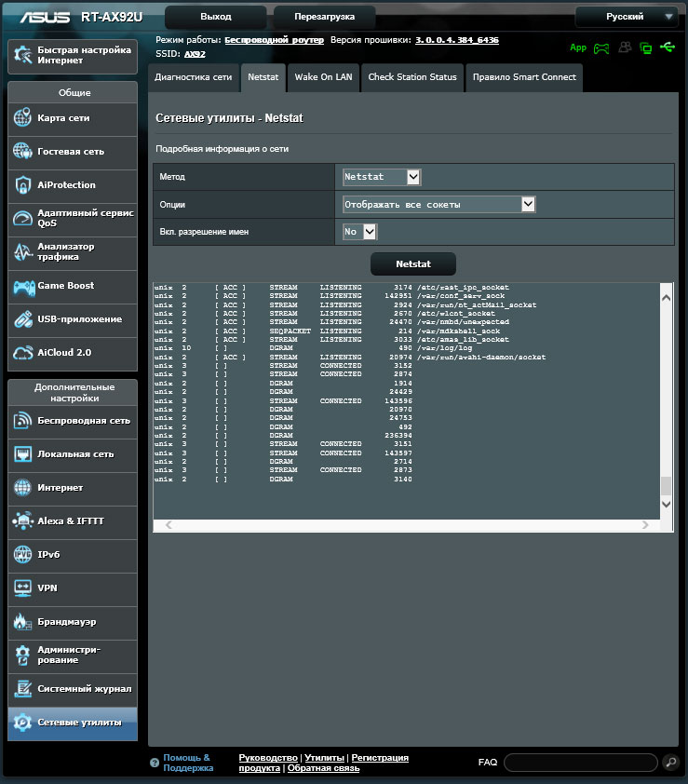The image size is (688, 784).
Task: Click horizontal scrollbar right arrow
Action: 645,525
